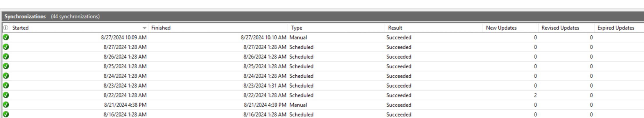Click the sort arrow in the Started column
Viewport: 644px width, 118px height.
(x=144, y=28)
